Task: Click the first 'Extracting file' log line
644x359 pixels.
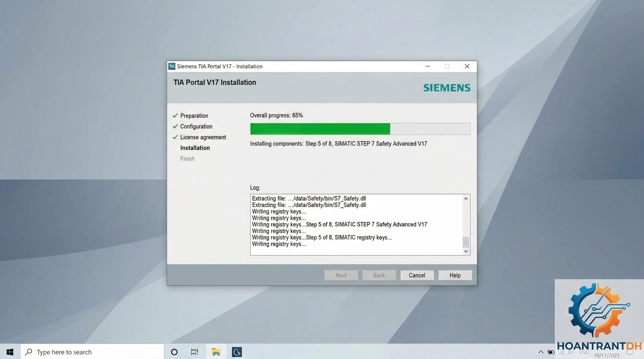Action: coord(309,198)
